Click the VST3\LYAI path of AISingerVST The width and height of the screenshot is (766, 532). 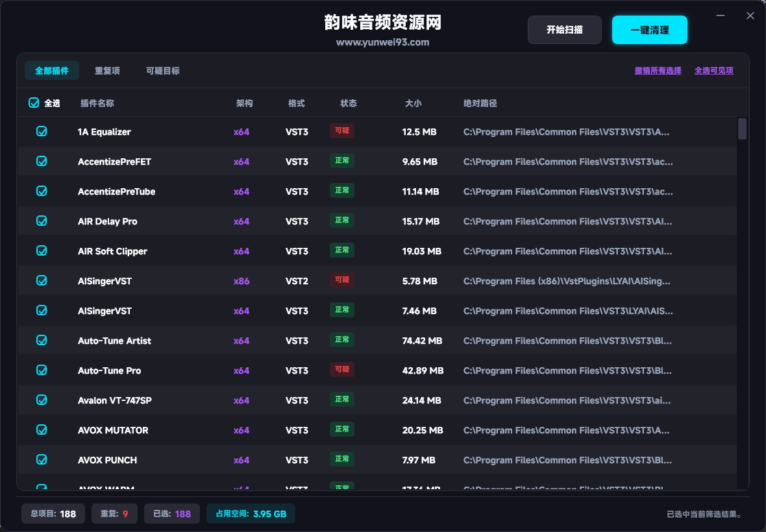pyautogui.click(x=568, y=311)
